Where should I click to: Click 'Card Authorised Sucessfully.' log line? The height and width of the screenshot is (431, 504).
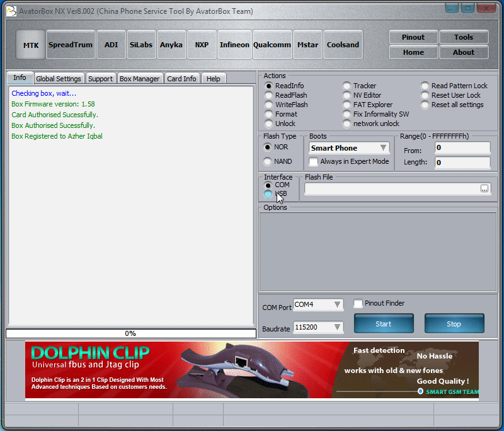pos(55,115)
